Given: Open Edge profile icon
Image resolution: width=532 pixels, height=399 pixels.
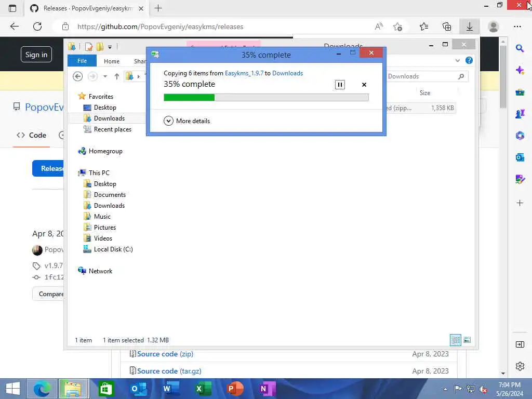Looking at the screenshot, I should tap(494, 26).
